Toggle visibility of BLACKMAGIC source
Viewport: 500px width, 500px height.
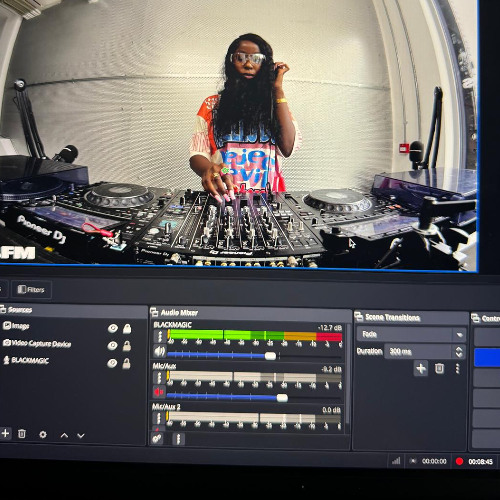(x=112, y=363)
